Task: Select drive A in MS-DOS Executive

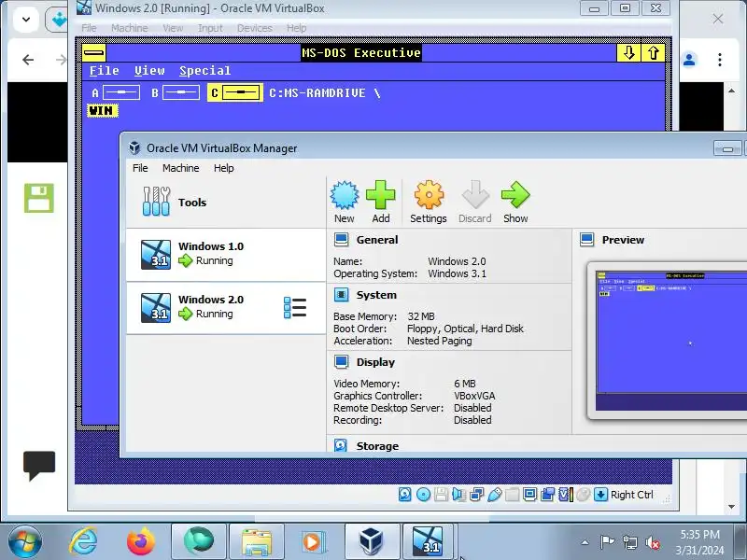Action: coord(116,92)
